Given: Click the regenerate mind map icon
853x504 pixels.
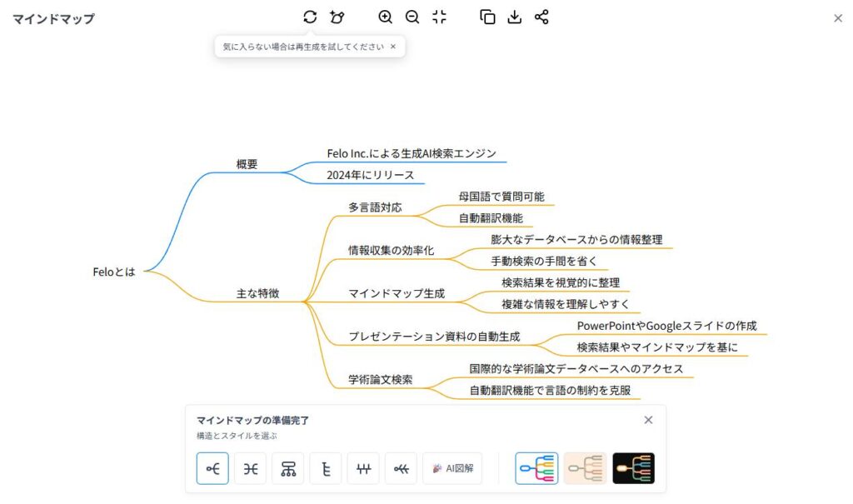Looking at the screenshot, I should click(310, 17).
